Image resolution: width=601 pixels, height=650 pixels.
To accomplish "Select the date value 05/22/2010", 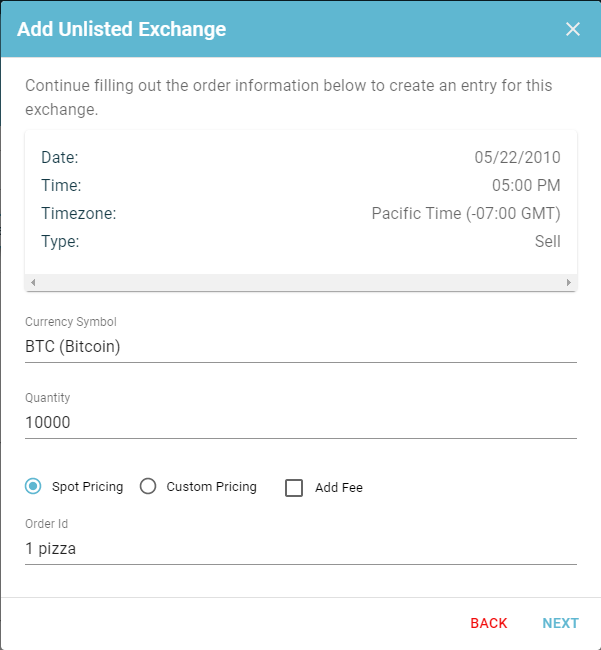I will click(x=517, y=158).
